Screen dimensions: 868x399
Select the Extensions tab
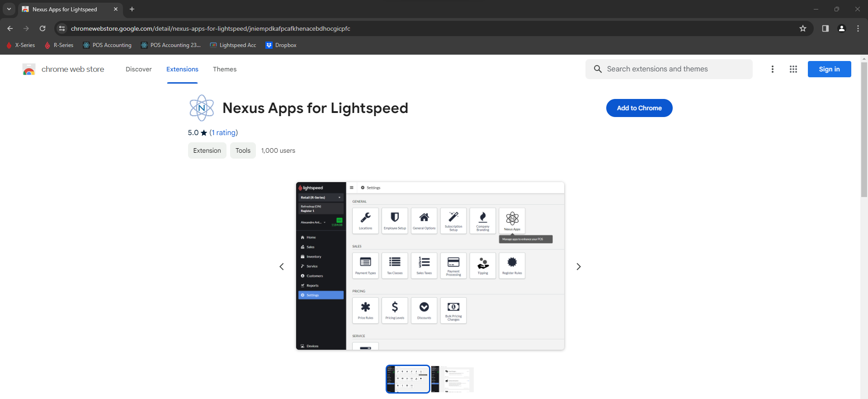tap(182, 69)
